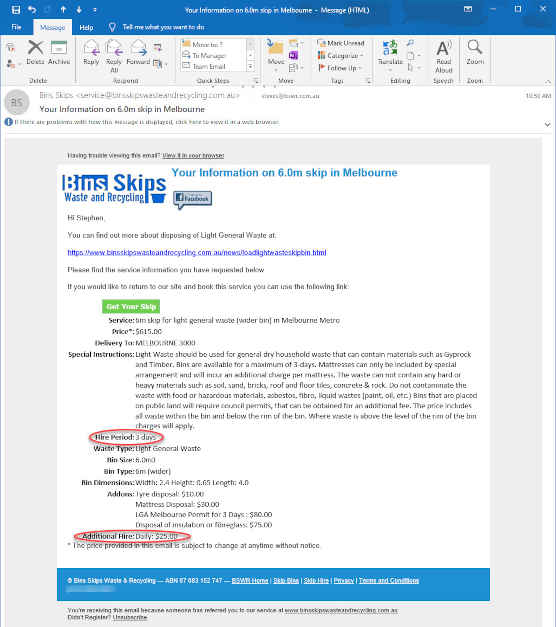Click the 'Additional Hire: Daily: $25.00' text
This screenshot has height=627, width=556.
tap(130, 536)
